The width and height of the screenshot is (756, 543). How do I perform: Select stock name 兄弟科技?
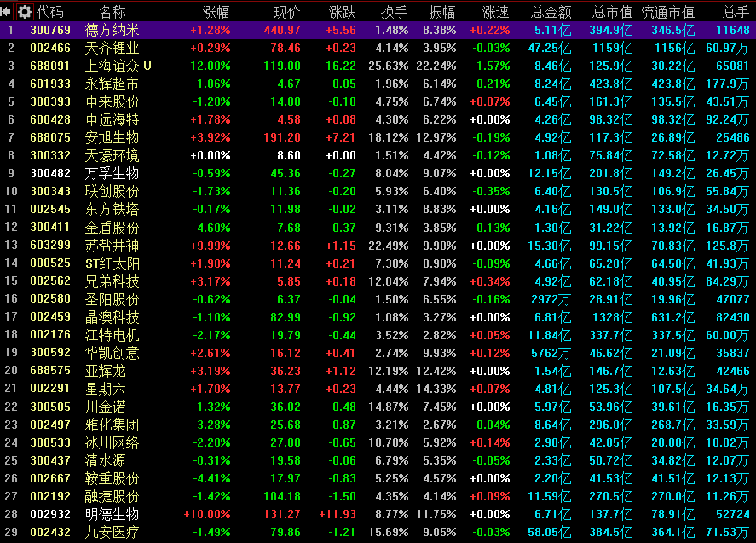coord(112,281)
